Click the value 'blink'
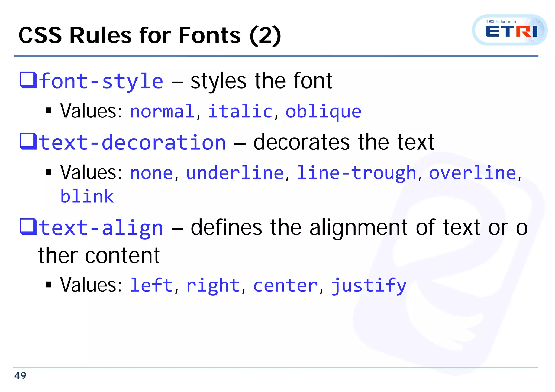 (87, 196)
